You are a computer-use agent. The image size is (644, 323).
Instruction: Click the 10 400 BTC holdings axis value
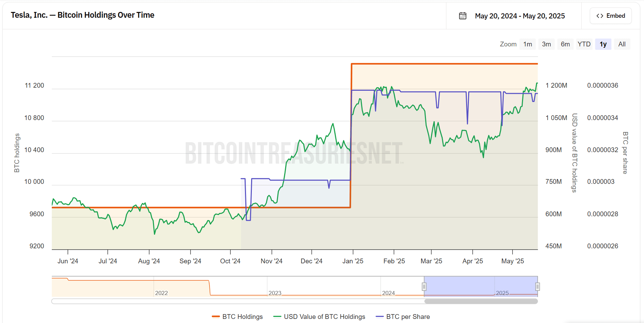tap(34, 150)
